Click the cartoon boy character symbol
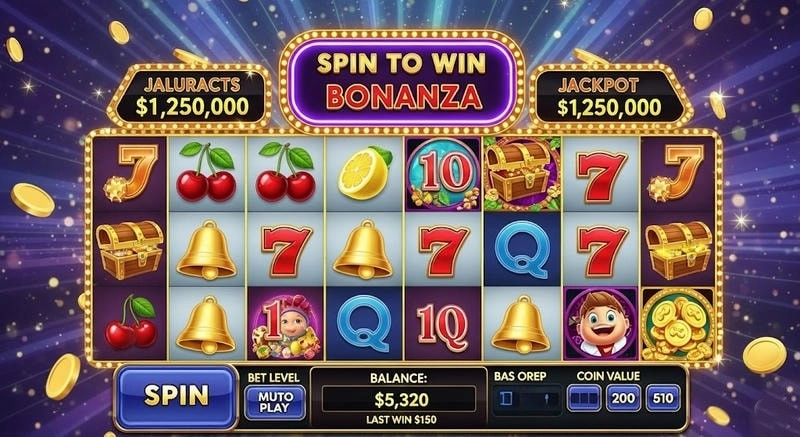 click(601, 323)
